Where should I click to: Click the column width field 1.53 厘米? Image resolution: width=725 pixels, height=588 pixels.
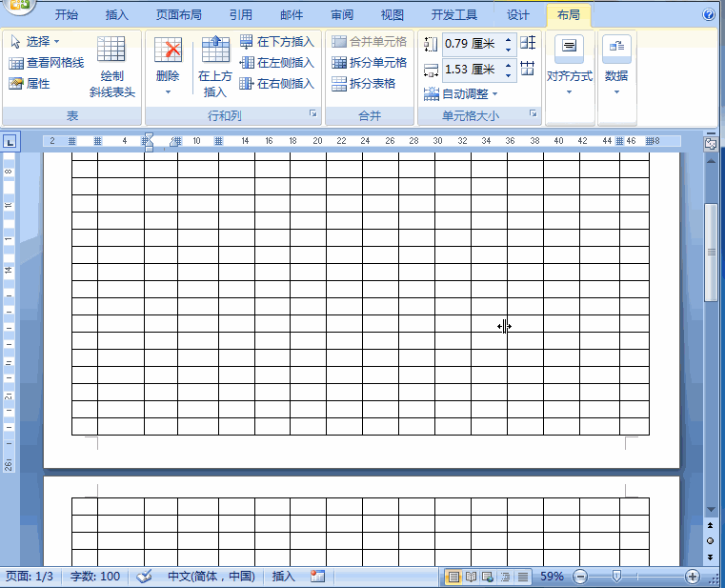[x=473, y=70]
